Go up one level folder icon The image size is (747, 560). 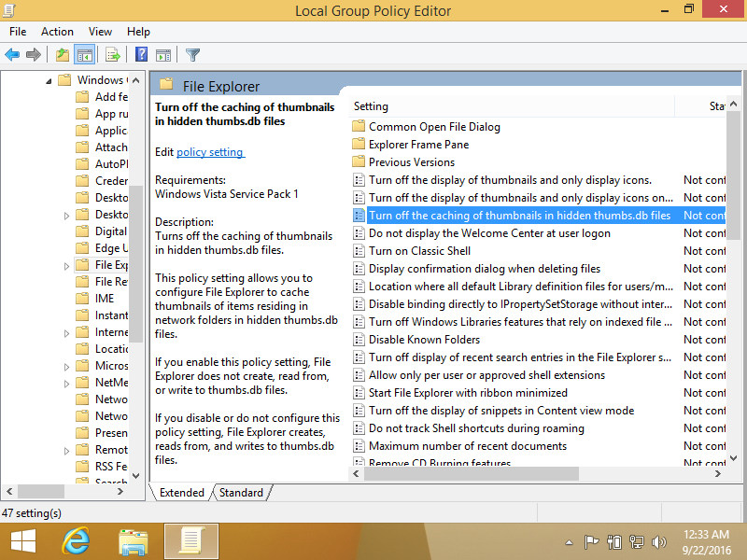point(63,55)
